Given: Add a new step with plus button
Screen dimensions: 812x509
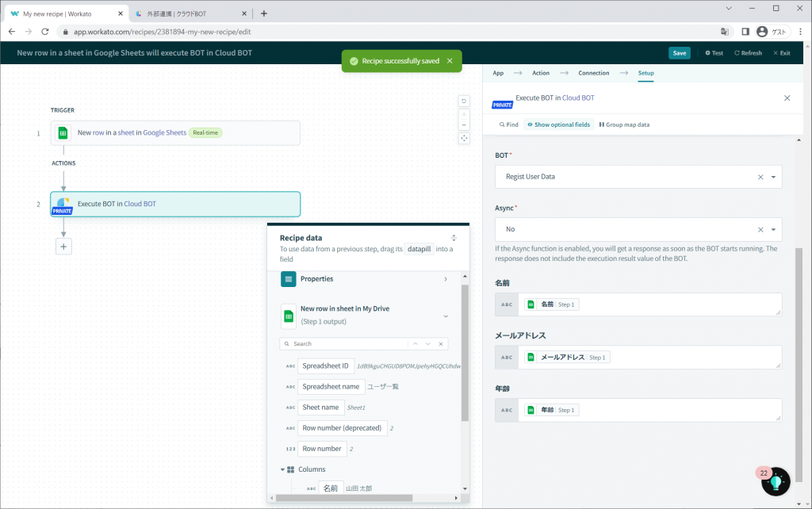Looking at the screenshot, I should pyautogui.click(x=63, y=247).
